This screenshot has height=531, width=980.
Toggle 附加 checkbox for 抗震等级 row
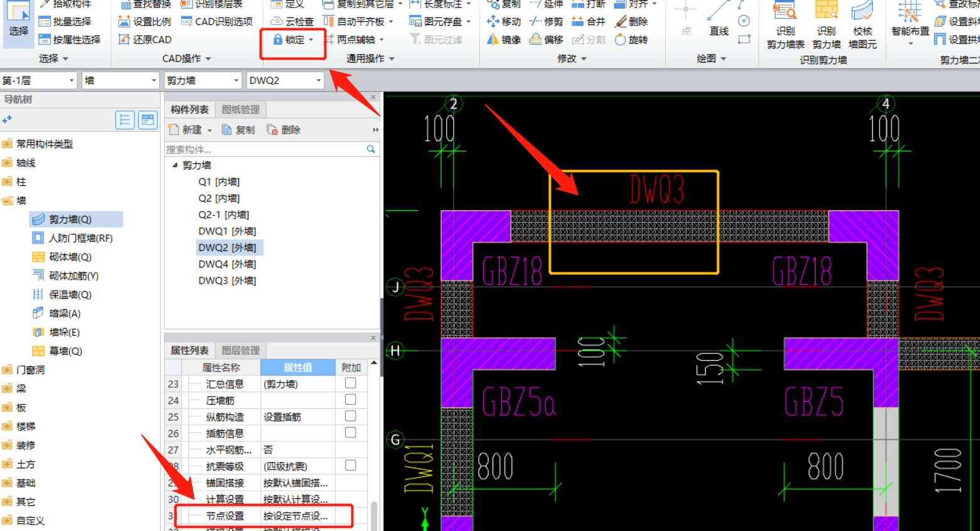tap(351, 465)
